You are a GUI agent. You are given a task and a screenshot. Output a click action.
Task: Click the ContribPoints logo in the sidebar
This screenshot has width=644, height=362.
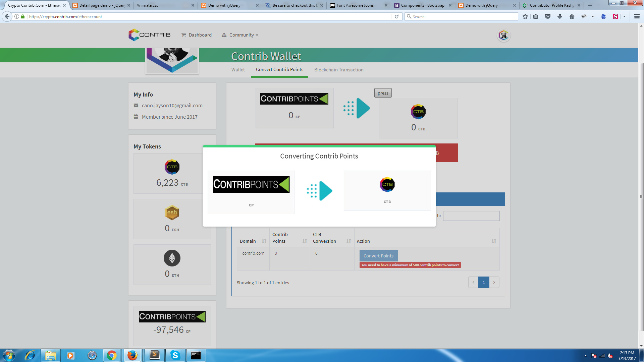click(x=172, y=317)
